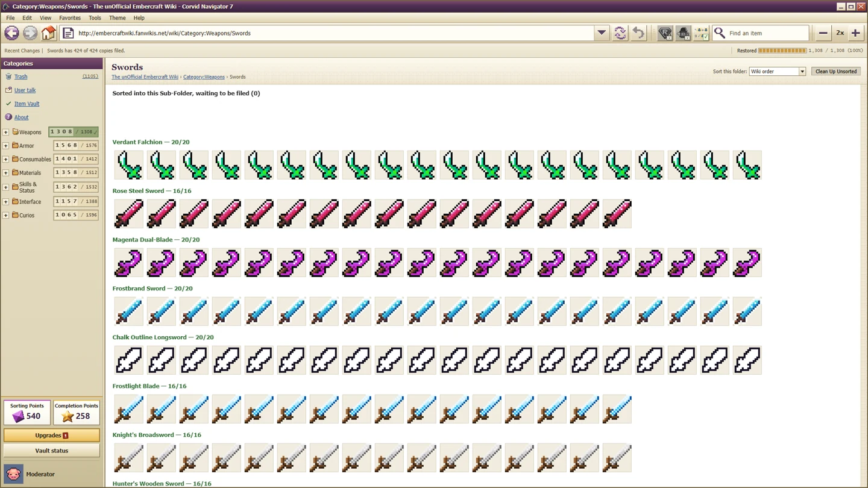Click the Restored progress bar
The image size is (868, 488).
pyautogui.click(x=782, y=51)
